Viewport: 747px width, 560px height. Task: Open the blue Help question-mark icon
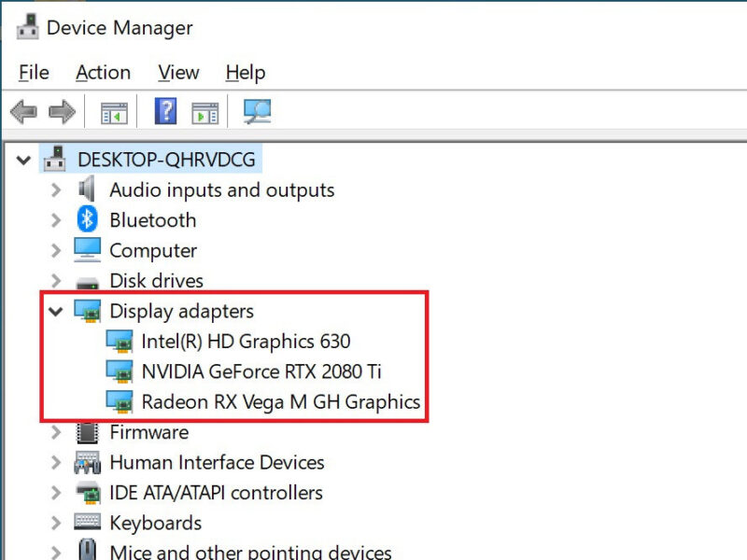[166, 111]
